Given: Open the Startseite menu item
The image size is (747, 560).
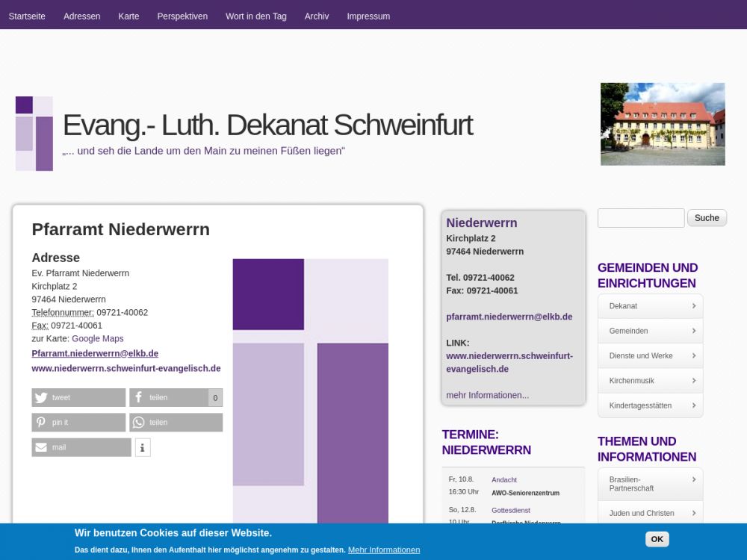Looking at the screenshot, I should [x=27, y=16].
